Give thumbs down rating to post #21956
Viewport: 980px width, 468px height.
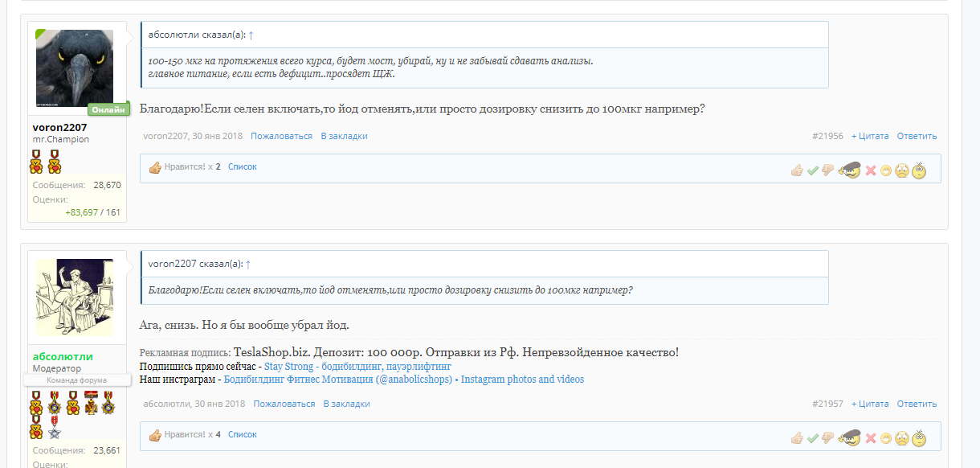click(827, 170)
